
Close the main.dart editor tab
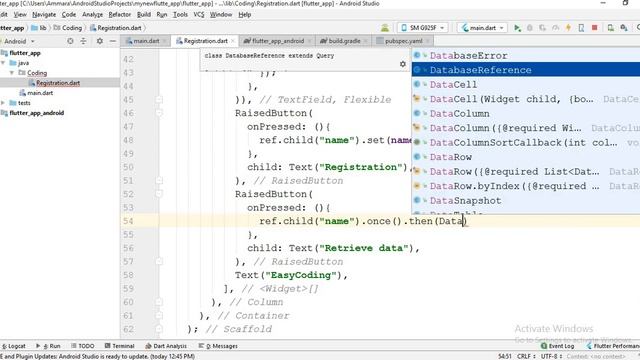point(164,41)
